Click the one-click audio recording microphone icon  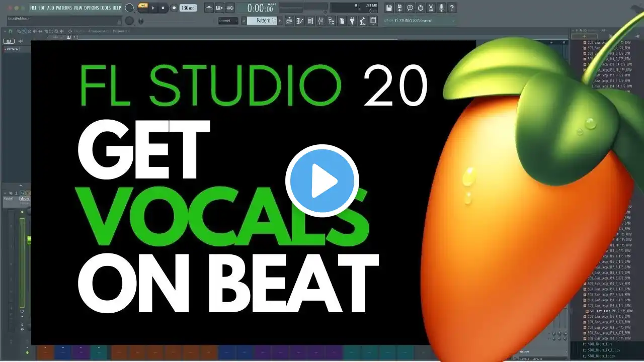[441, 8]
